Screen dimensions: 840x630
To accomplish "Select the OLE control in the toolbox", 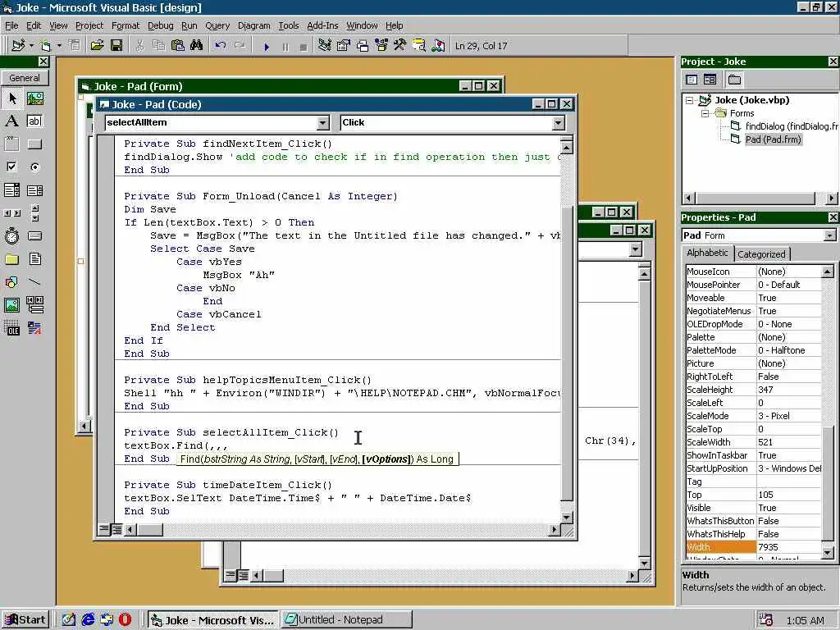I will pos(12,328).
